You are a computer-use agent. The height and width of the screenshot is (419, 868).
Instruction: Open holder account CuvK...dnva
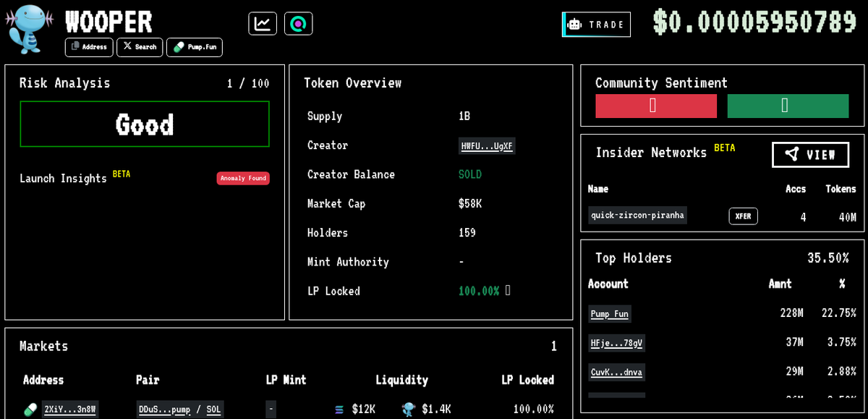pyautogui.click(x=616, y=372)
